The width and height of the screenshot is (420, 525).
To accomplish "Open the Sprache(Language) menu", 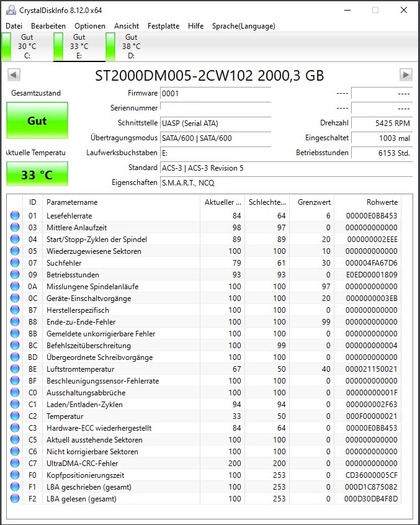I will 244,26.
